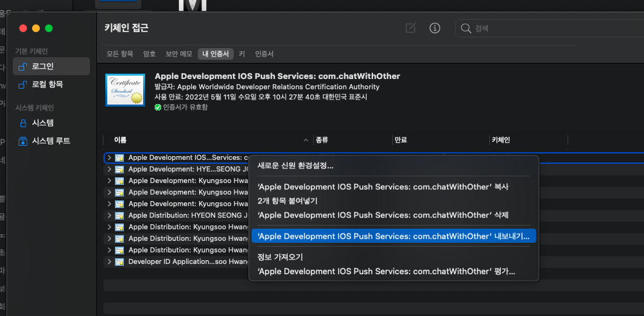Expand the Apple Development: HYE...SEONG row

(109, 170)
